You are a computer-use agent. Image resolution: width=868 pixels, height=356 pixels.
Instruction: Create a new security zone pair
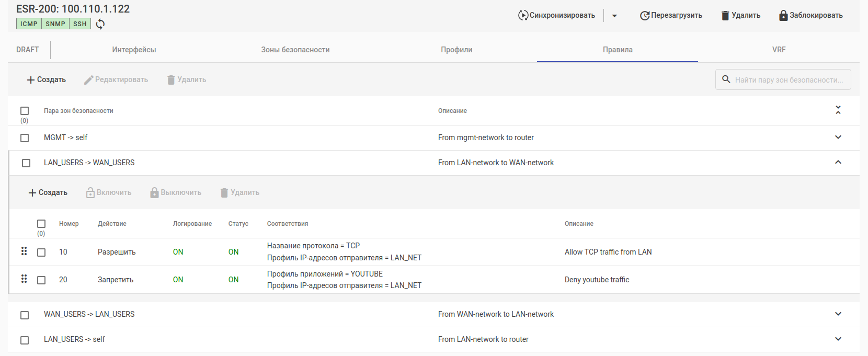[x=47, y=79]
